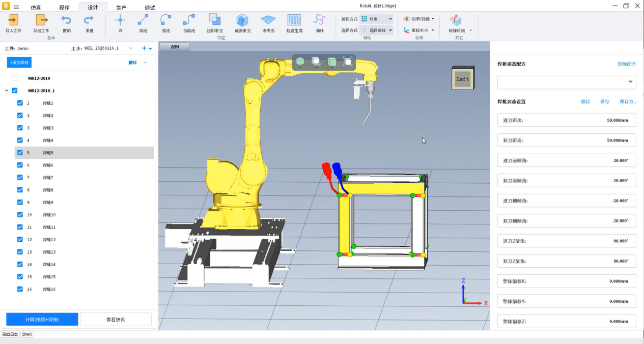This screenshot has width=644, height=344.
Task: Click the 导入工件 import workpiece icon
Action: [13, 20]
